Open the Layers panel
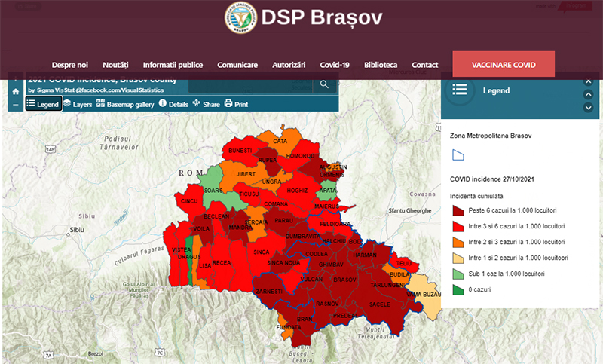The width and height of the screenshot is (603, 364). [x=78, y=104]
